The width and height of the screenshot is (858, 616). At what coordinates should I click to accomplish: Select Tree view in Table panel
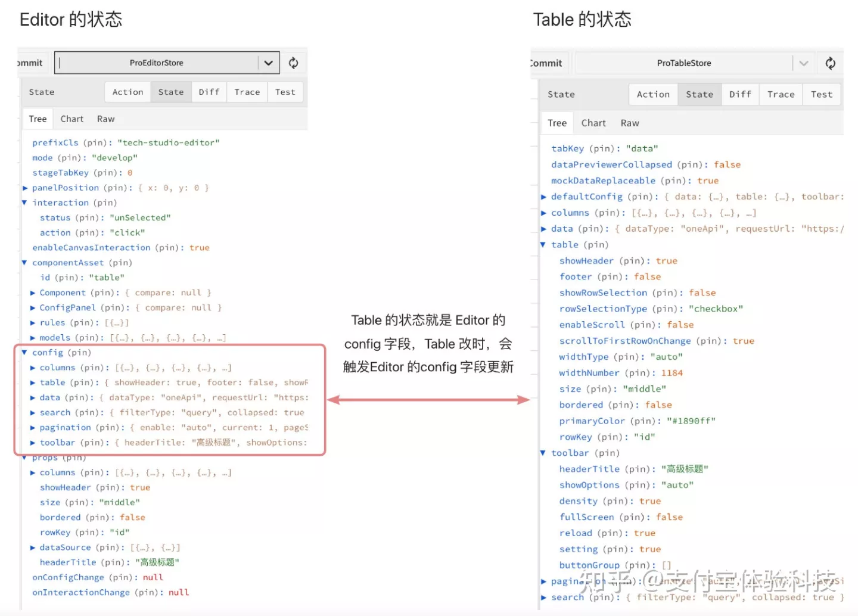click(x=557, y=123)
